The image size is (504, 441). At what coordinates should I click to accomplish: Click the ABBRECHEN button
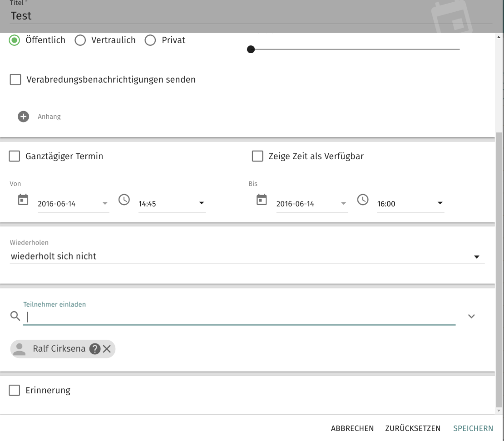point(352,428)
